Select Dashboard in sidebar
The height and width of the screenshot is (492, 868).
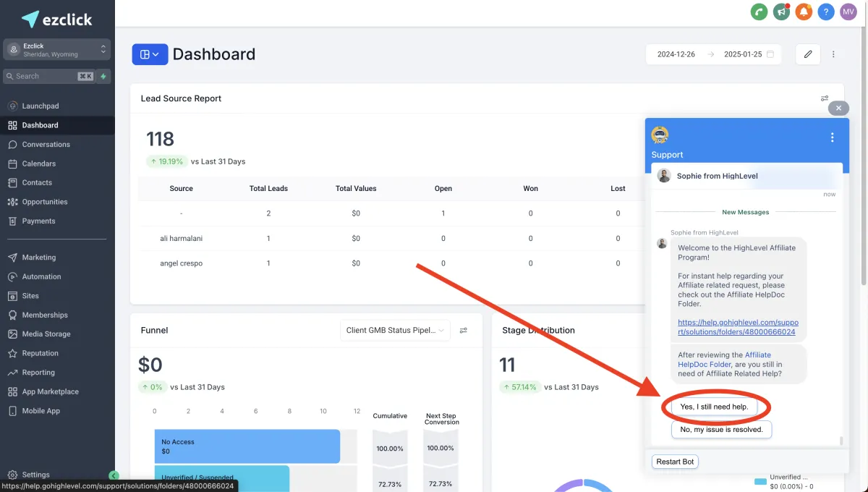[x=57, y=125]
